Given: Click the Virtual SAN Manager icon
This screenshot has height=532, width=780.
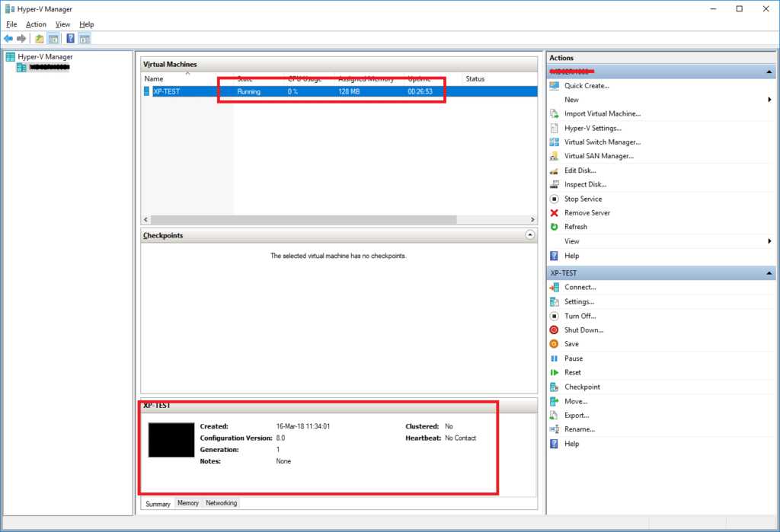Looking at the screenshot, I should pyautogui.click(x=555, y=155).
